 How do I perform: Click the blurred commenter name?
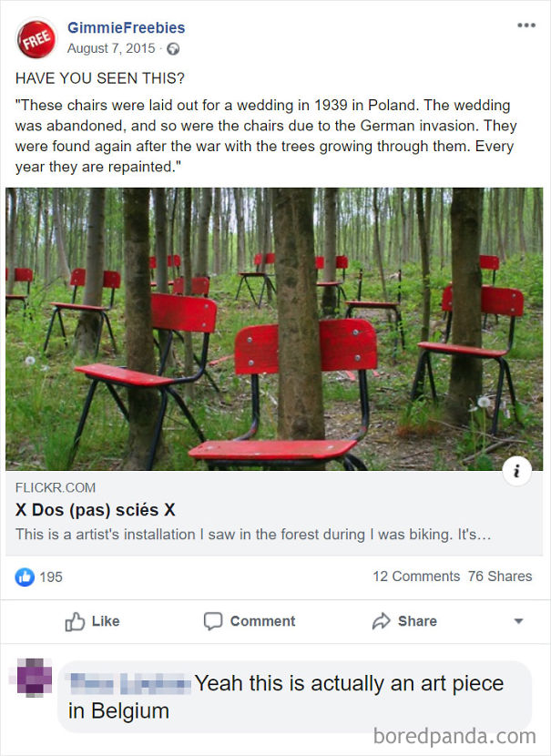point(129,684)
